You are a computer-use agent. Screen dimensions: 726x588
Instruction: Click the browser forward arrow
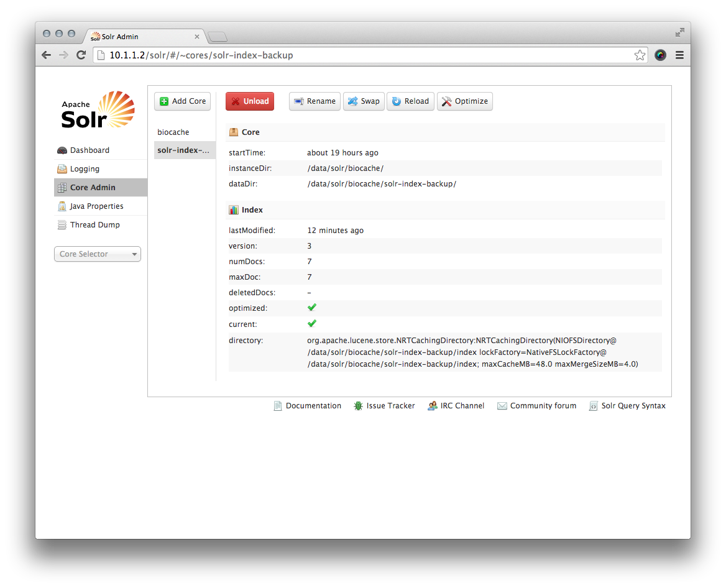[63, 55]
